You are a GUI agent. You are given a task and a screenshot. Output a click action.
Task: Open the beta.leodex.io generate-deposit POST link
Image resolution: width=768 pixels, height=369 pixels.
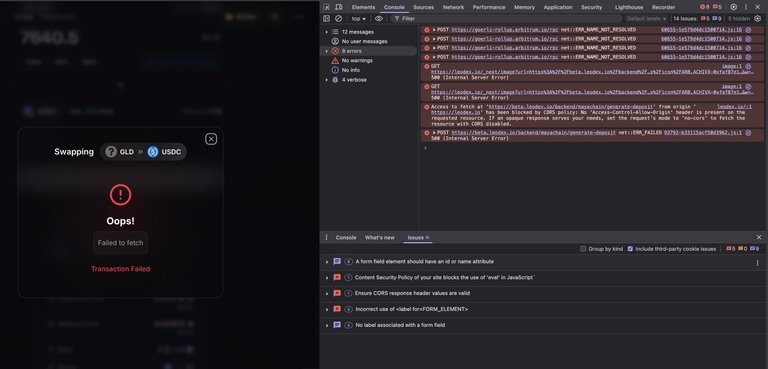[x=534, y=132]
